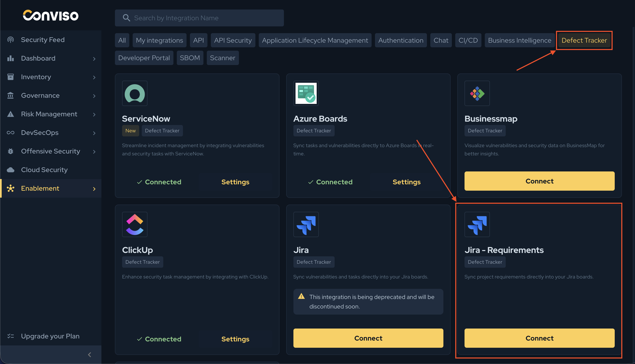
Task: Expand the DevSecOps submenu chevron
Action: tap(94, 133)
